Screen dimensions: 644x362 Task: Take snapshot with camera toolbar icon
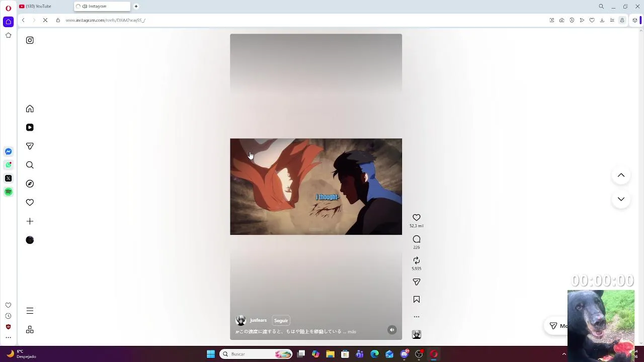[561, 20]
